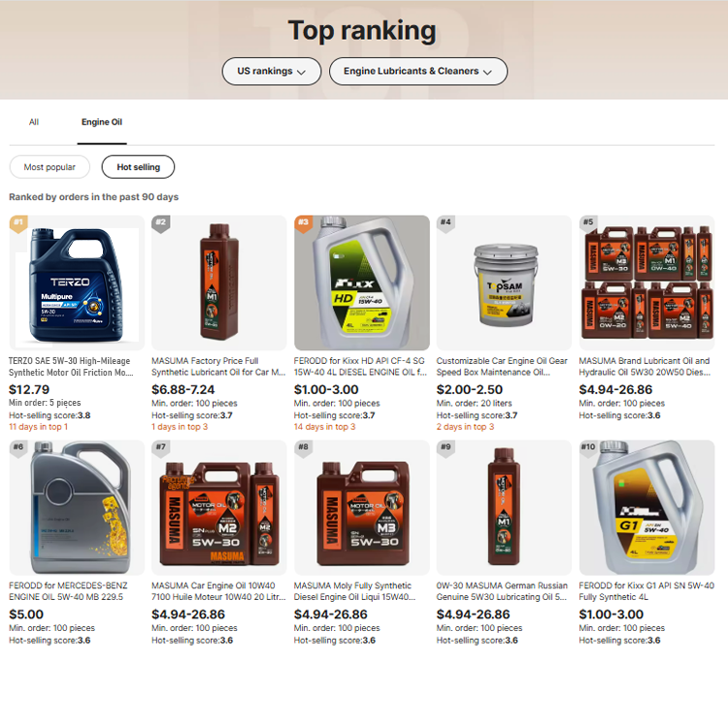Open FERODD for Kixx G1 API SN title
This screenshot has height=728, width=728.
[646, 591]
